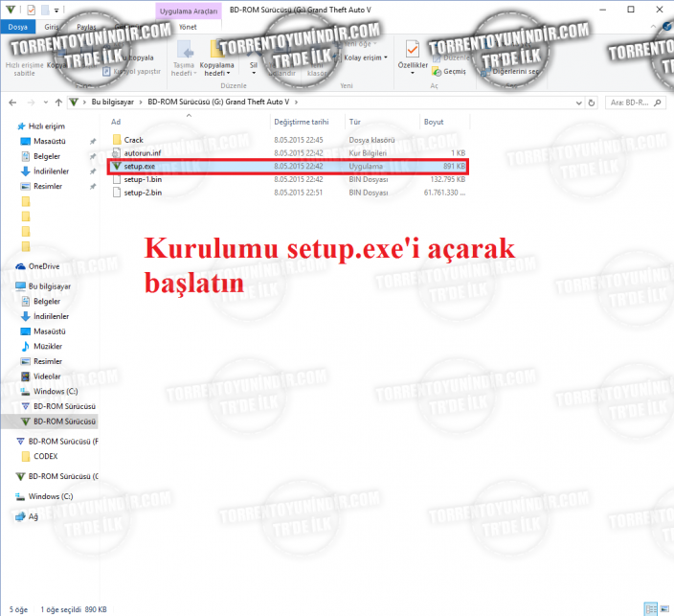Select the setup-1.bin file
Image resolution: width=674 pixels, height=616 pixels.
(x=143, y=179)
